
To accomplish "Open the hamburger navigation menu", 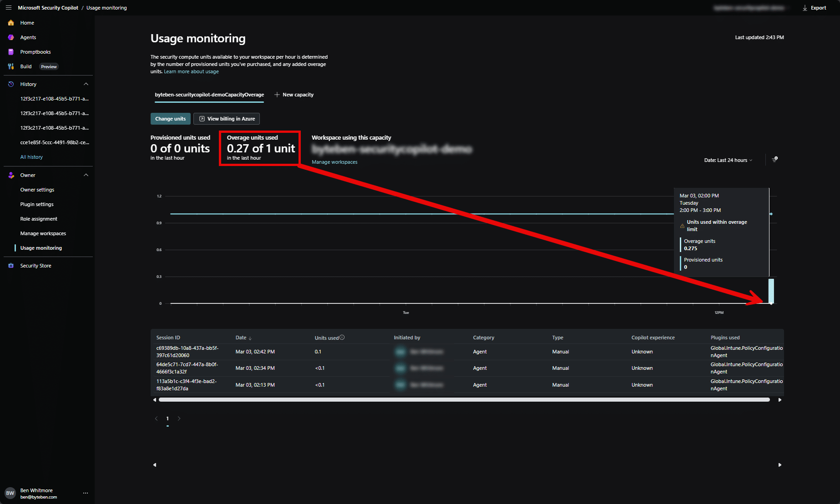I will coord(8,8).
